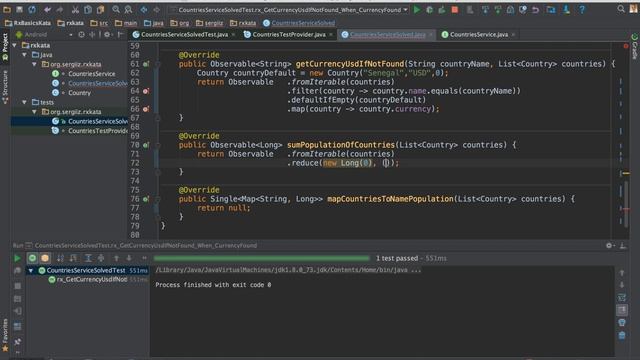Click the Save All toolbar icon
This screenshot has width=640, height=360.
tap(19, 9)
